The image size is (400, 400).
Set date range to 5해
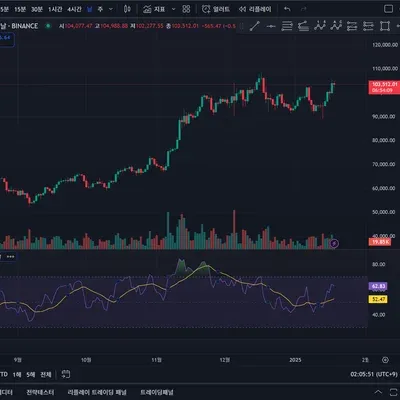(31, 375)
